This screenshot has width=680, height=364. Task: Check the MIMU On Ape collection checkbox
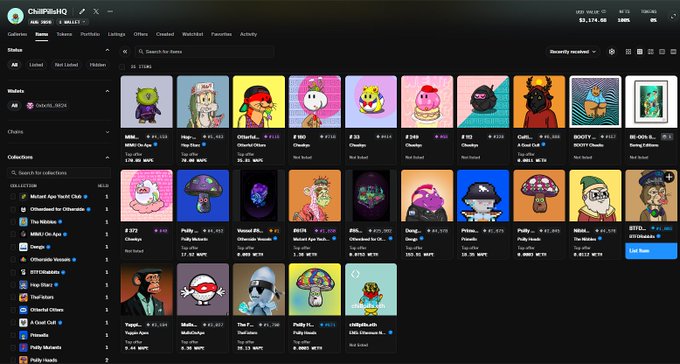click(13, 234)
